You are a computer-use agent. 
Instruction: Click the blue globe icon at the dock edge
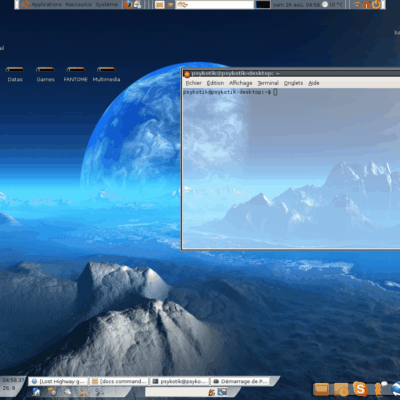pyautogui.click(x=396, y=389)
